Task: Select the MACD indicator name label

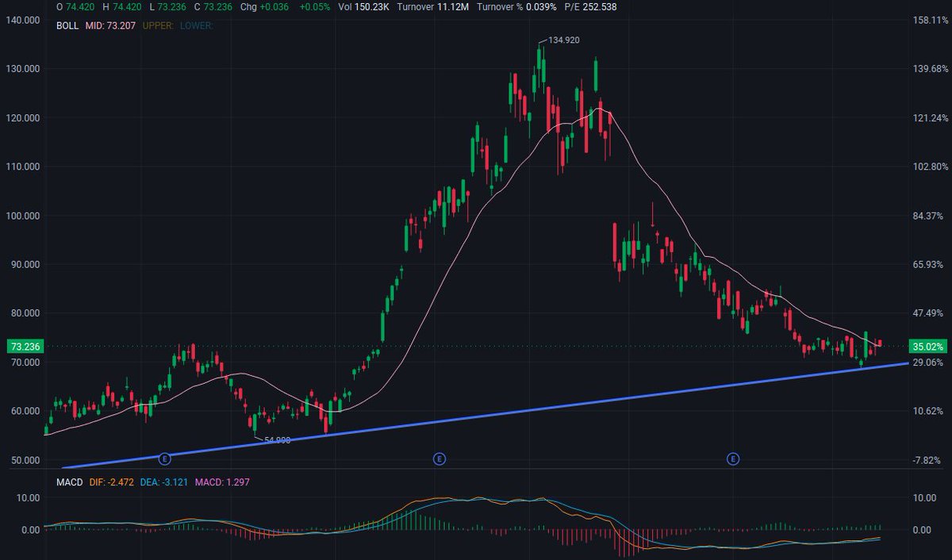Action: click(x=69, y=482)
